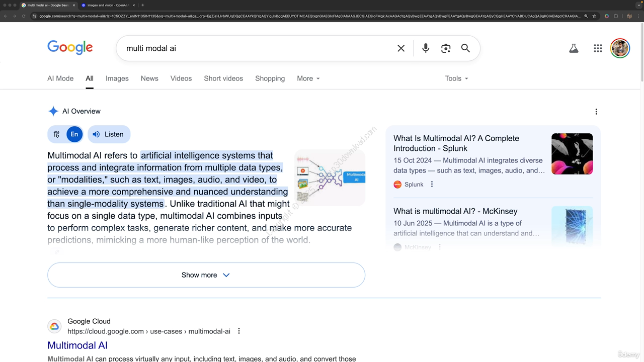The width and height of the screenshot is (644, 362).
Task: Open the zoom magnifier icon in address bar
Action: 586,16
